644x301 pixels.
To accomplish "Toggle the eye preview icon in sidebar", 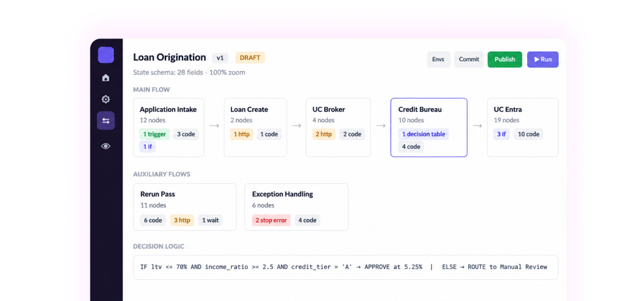I will pos(105,146).
